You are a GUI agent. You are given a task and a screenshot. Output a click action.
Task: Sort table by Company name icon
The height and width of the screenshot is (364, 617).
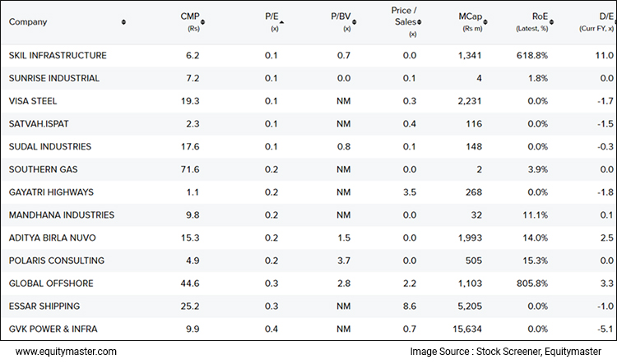(123, 22)
